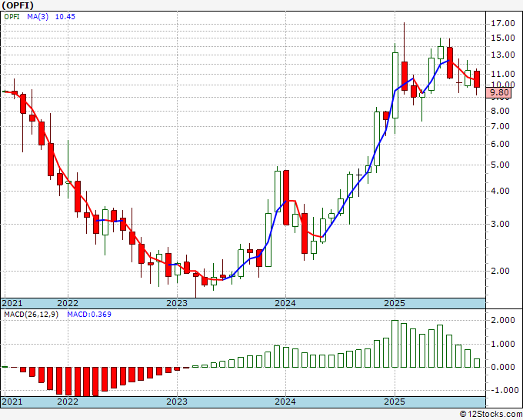Select the 17.00 price axis label

click(x=503, y=23)
